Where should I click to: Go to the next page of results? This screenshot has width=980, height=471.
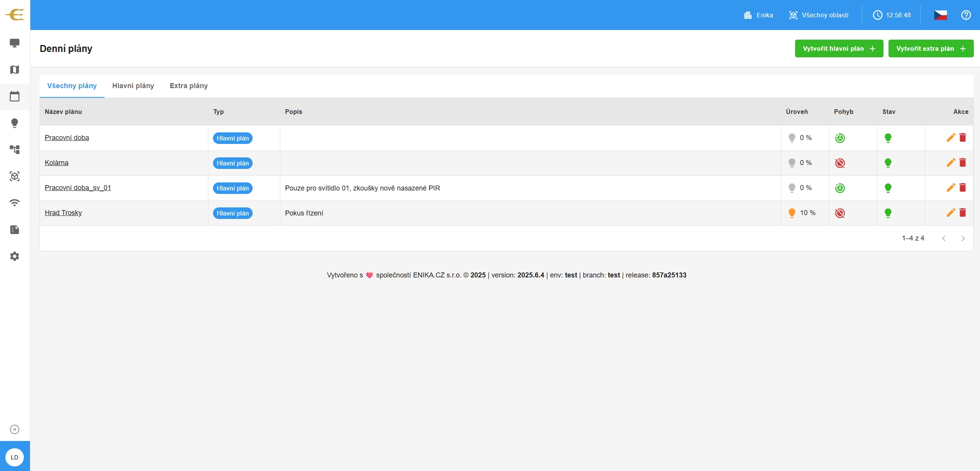pos(963,239)
